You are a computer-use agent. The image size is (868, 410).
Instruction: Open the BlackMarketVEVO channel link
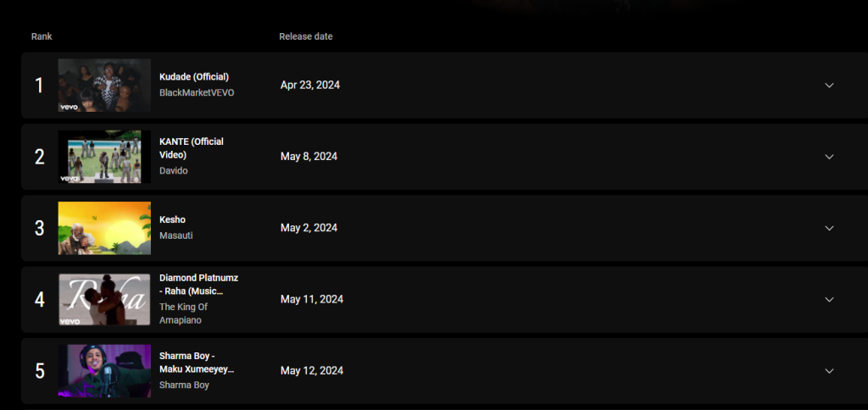(x=197, y=93)
